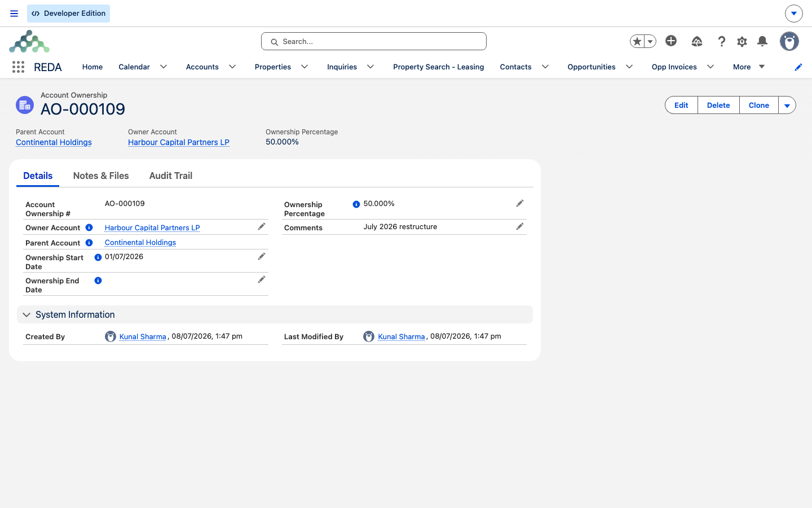Screen dimensions: 812x508
Task: Open the Setup gear icon
Action: (x=742, y=41)
